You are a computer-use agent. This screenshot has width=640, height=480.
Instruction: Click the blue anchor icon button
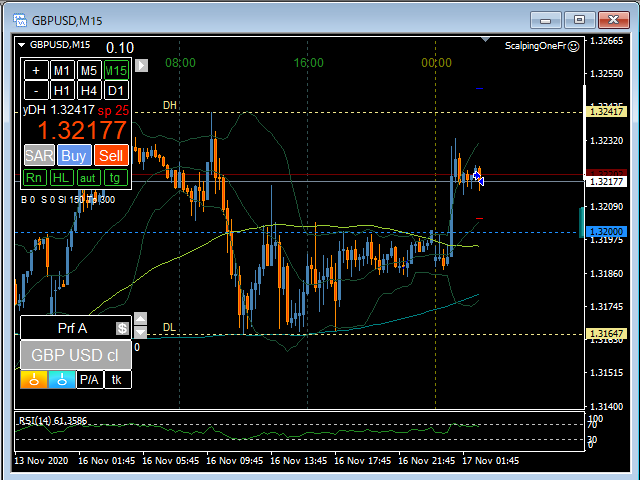[62, 380]
